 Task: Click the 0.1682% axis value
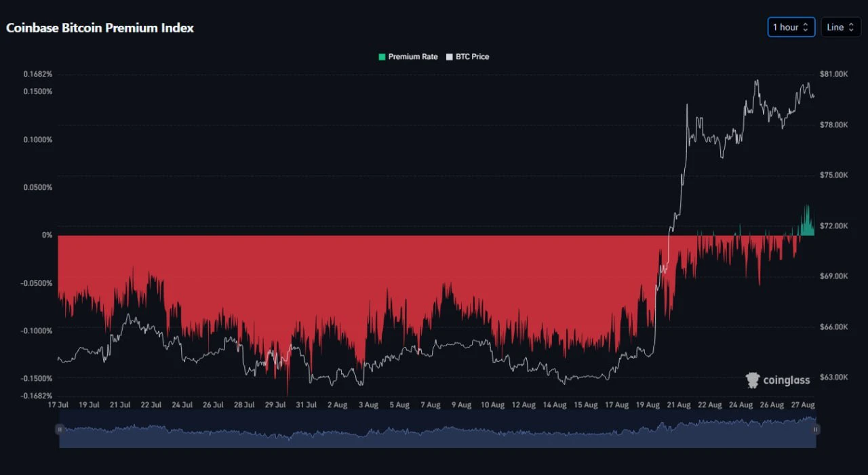(37, 75)
